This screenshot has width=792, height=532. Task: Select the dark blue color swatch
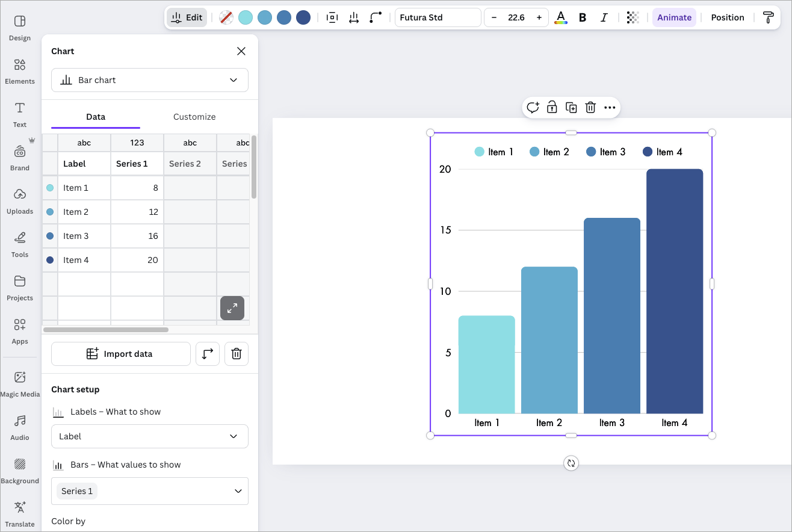coord(303,17)
